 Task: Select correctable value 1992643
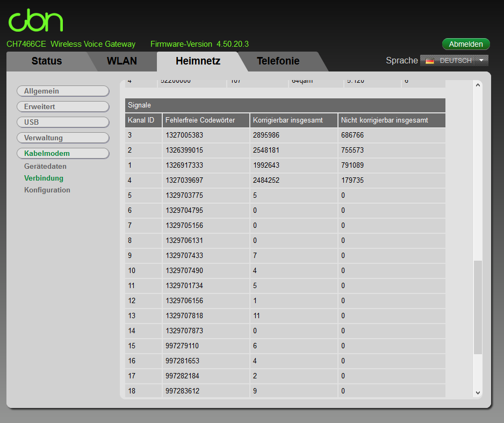coord(266,165)
